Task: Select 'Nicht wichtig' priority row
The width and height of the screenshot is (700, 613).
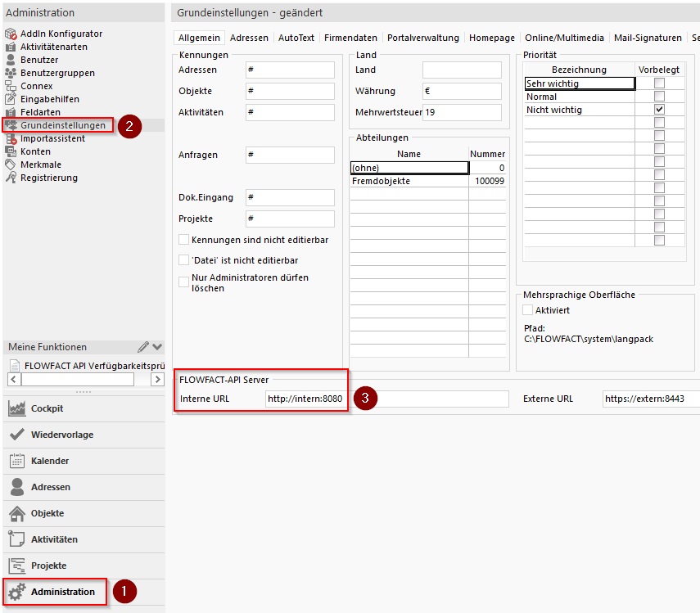Action: [604, 110]
